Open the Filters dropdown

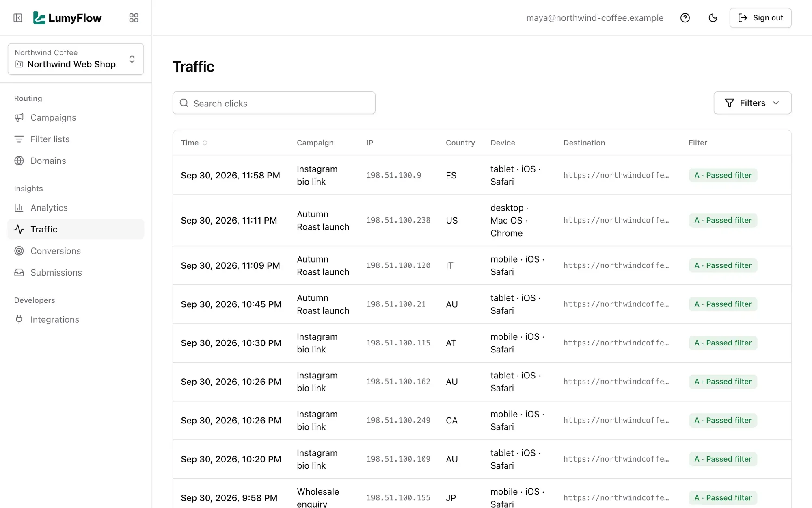click(752, 103)
